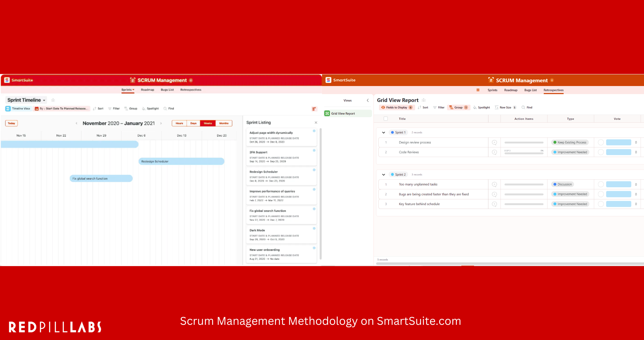Open the hamburger menu beside Sprints tab
The image size is (644, 340).
click(x=478, y=90)
